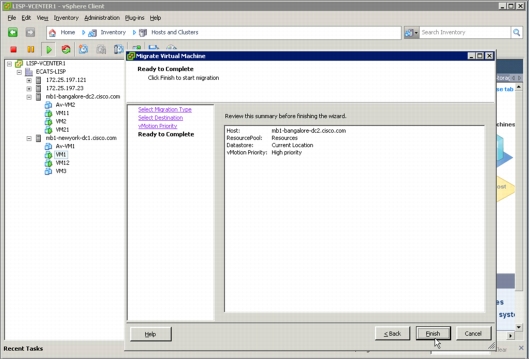Click the red Power Off toolbar icon

[14, 50]
